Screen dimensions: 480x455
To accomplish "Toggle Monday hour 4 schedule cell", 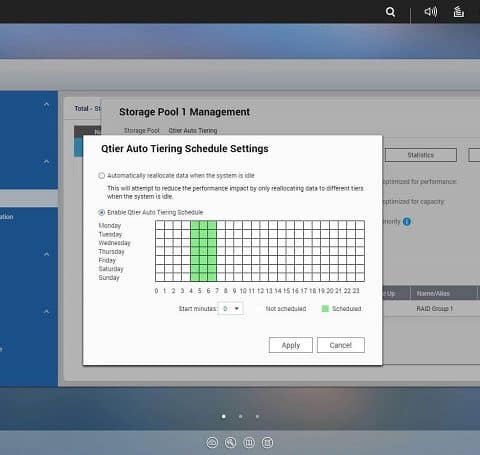I will (195, 225).
